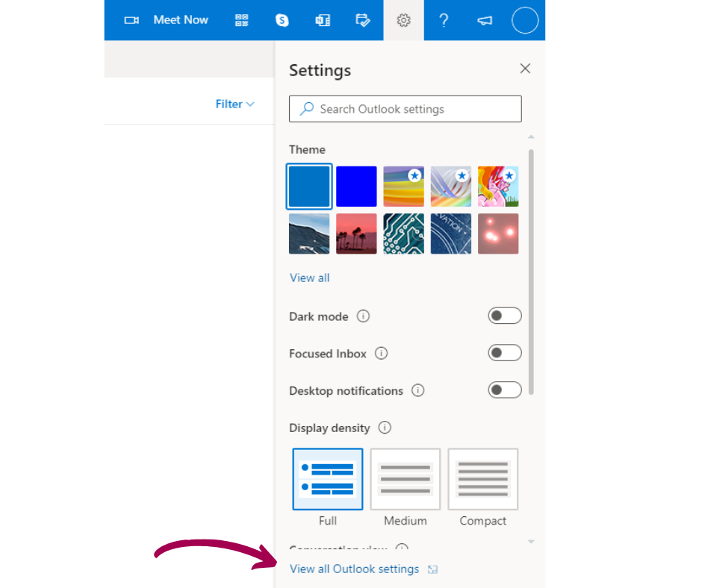702x588 pixels.
Task: Open View all Outlook settings
Action: [354, 569]
